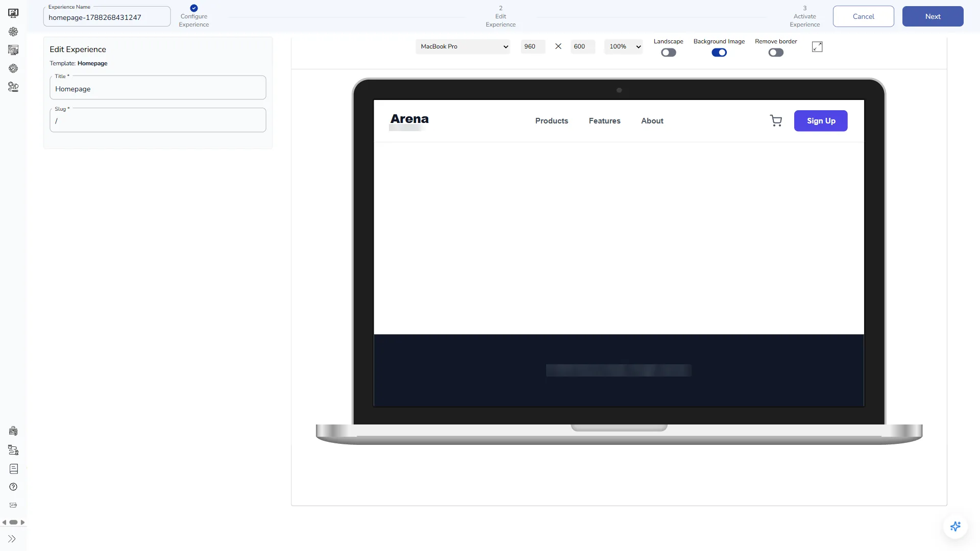
Task: Focus the Slug input field
Action: click(x=158, y=120)
